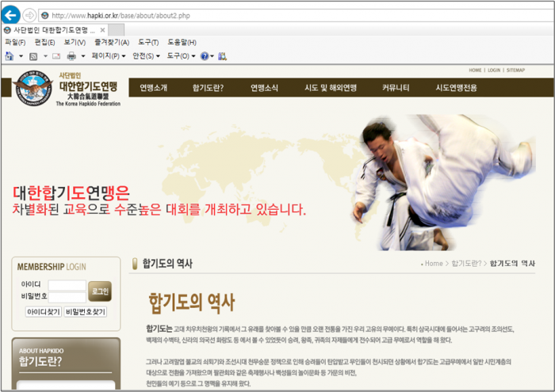
Task: Click the 비밀번호 input field
Action: 67,297
